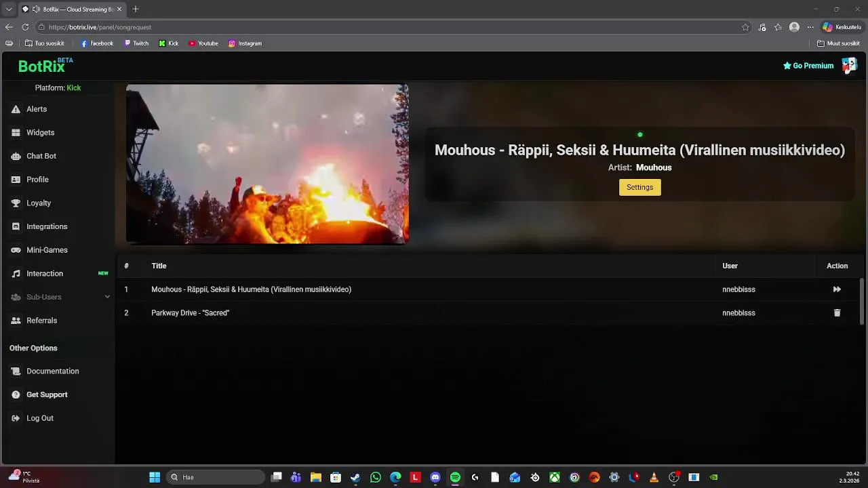Click the Referrals sidebar icon
Screen dimensions: 868x488
[16, 321]
